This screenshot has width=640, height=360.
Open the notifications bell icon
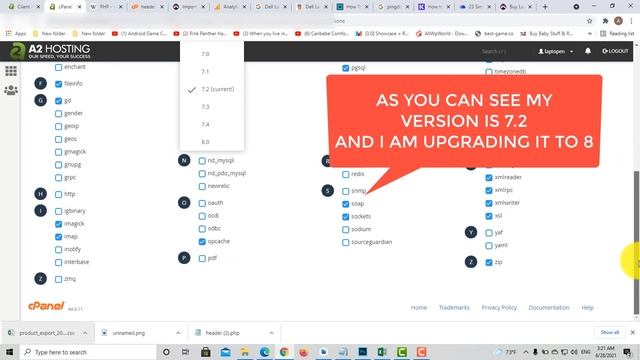(588, 51)
